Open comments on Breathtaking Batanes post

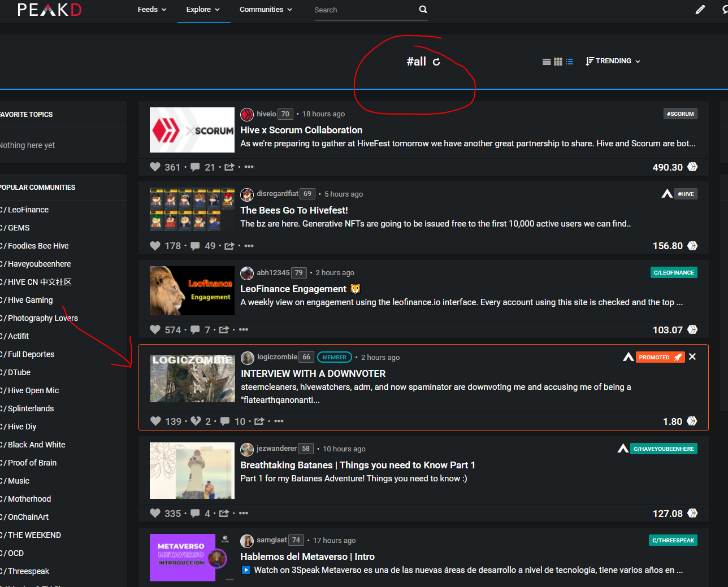[x=195, y=513]
